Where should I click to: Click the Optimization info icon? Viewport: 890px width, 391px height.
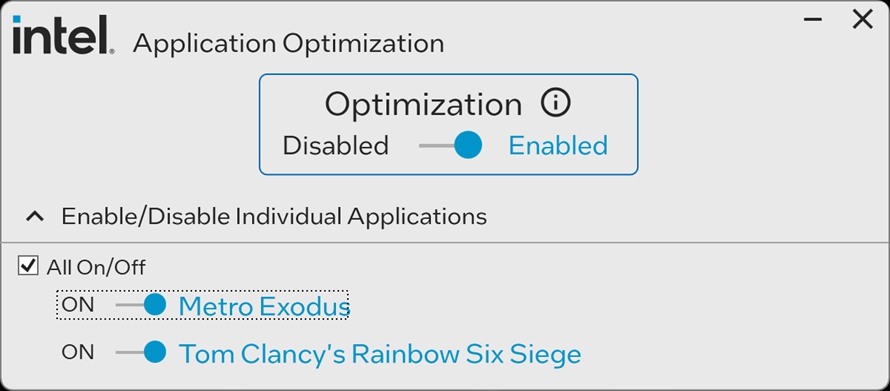click(x=556, y=103)
